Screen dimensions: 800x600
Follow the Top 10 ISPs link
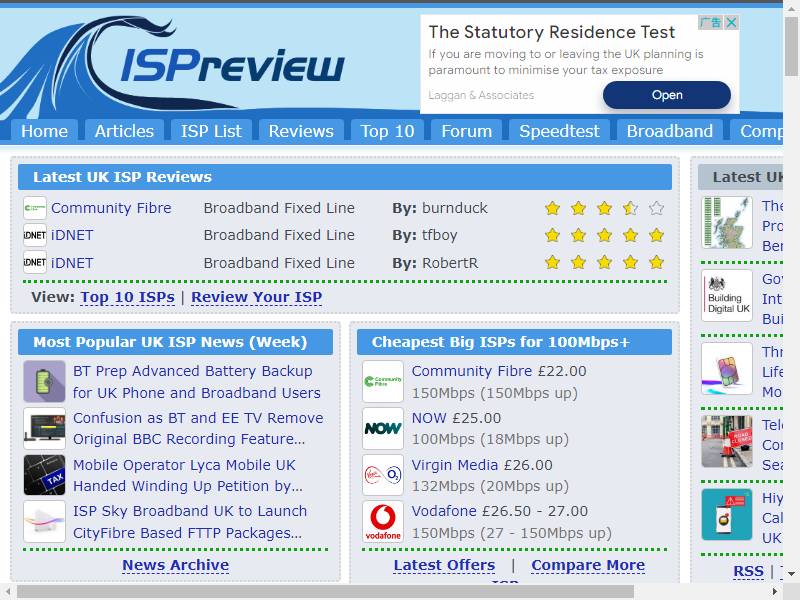click(128, 297)
